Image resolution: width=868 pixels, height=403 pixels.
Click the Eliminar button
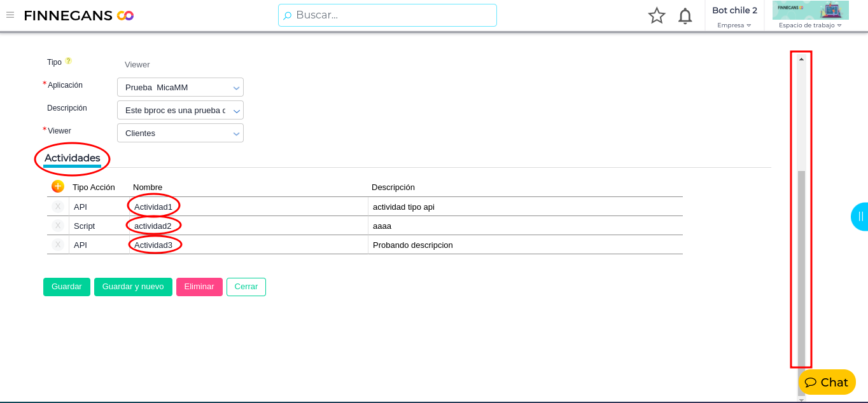pyautogui.click(x=199, y=287)
